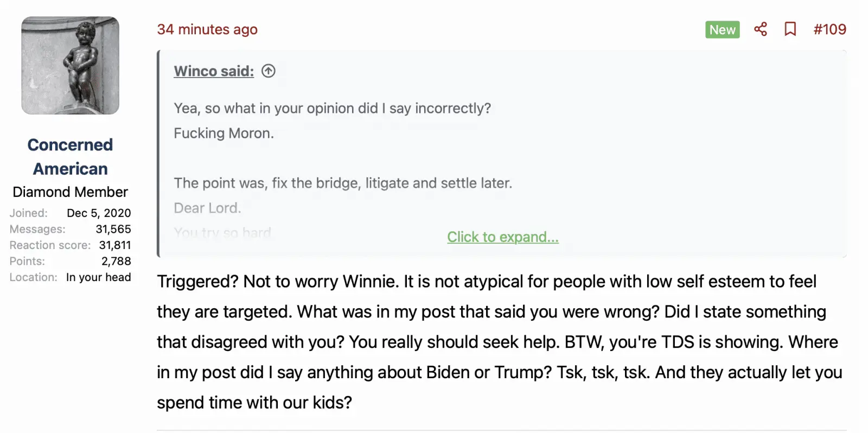Click the "In your head" location link
This screenshot has width=868, height=433.
click(98, 277)
